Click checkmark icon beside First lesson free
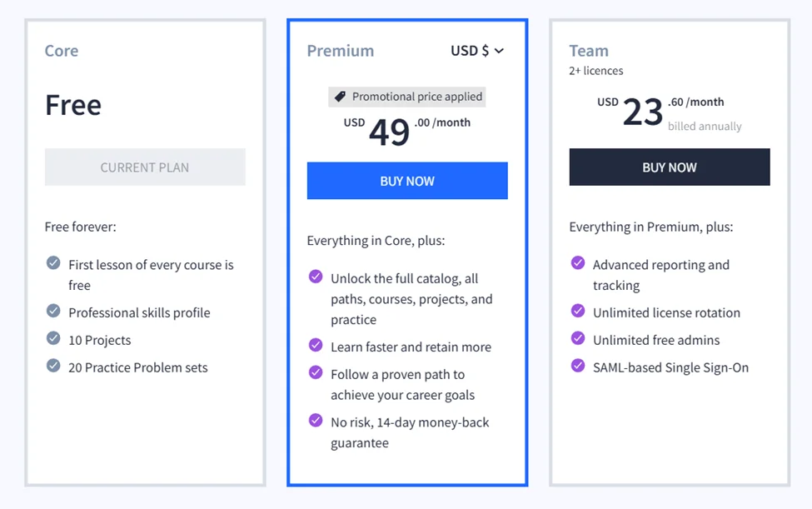The height and width of the screenshot is (509, 812). [53, 263]
